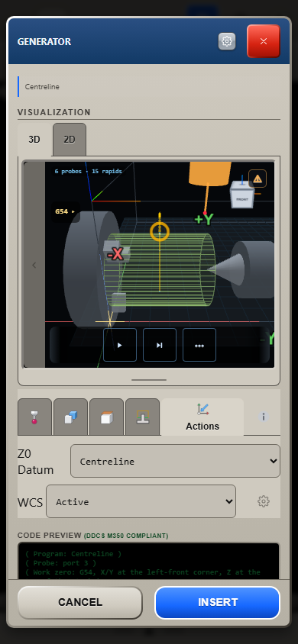Switch to the 2D visualization tab

click(70, 139)
